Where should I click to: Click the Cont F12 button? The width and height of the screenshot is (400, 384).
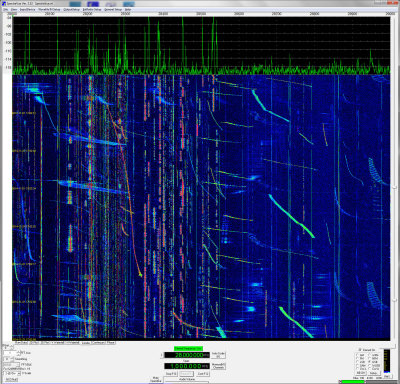203,374
